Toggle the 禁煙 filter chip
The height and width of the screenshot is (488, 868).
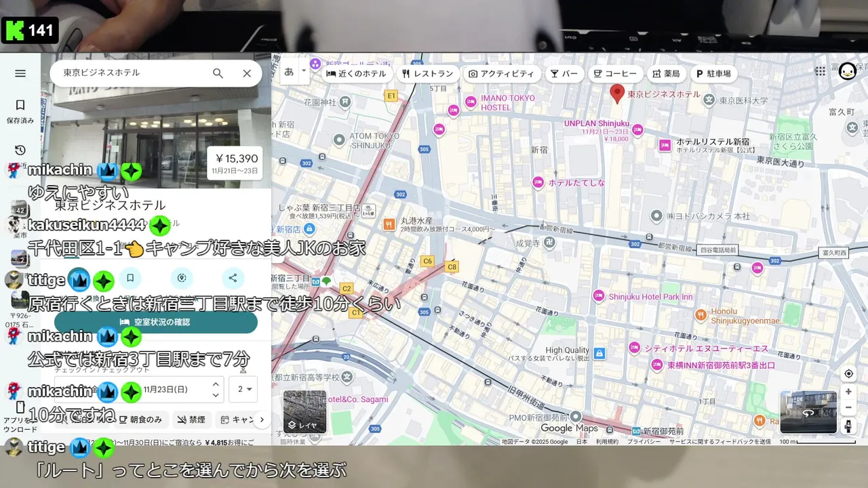point(191,420)
